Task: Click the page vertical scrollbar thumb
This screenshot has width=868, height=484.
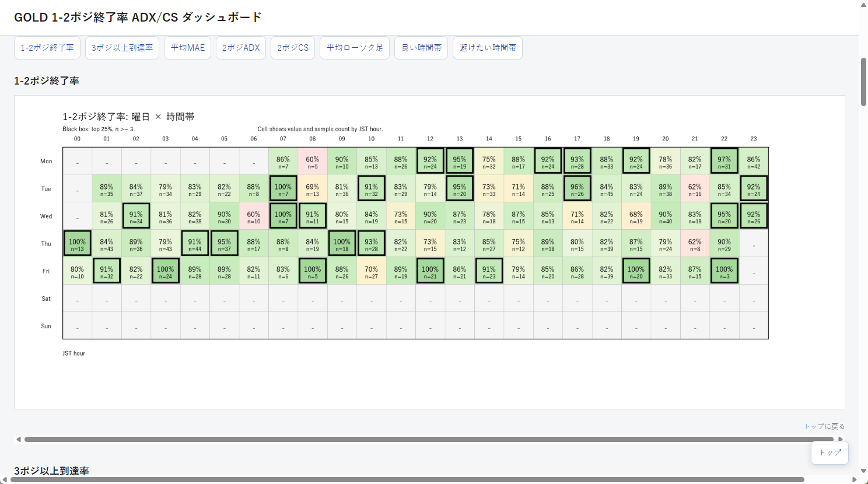Action: [x=864, y=82]
